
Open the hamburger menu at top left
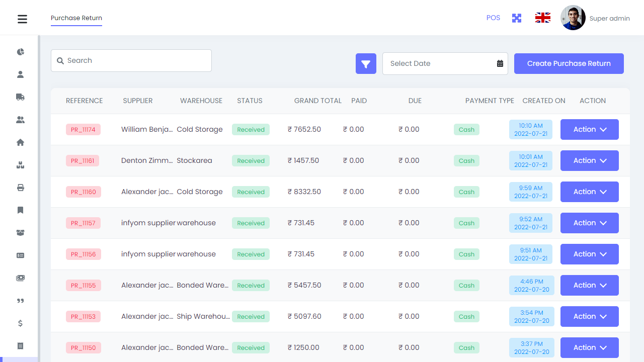coord(22,19)
